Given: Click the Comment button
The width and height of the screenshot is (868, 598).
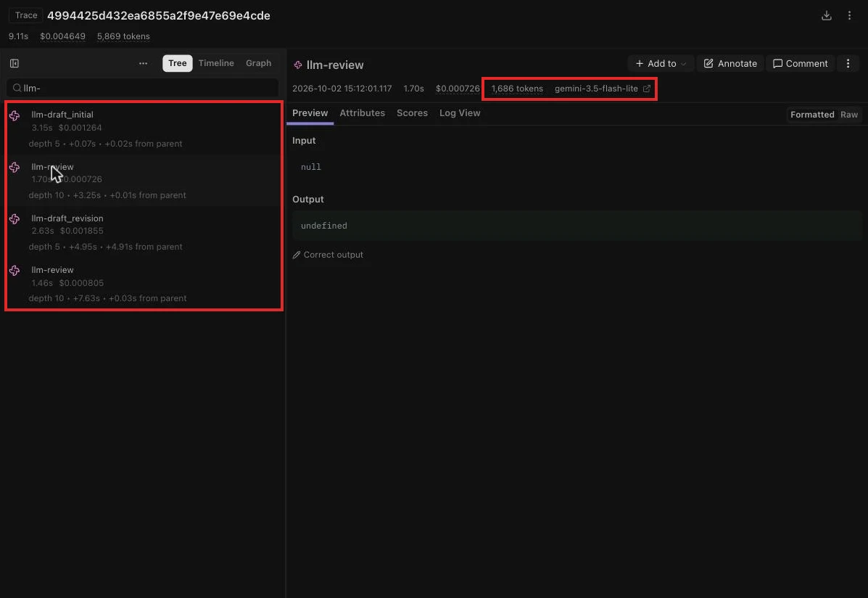Looking at the screenshot, I should coord(801,64).
